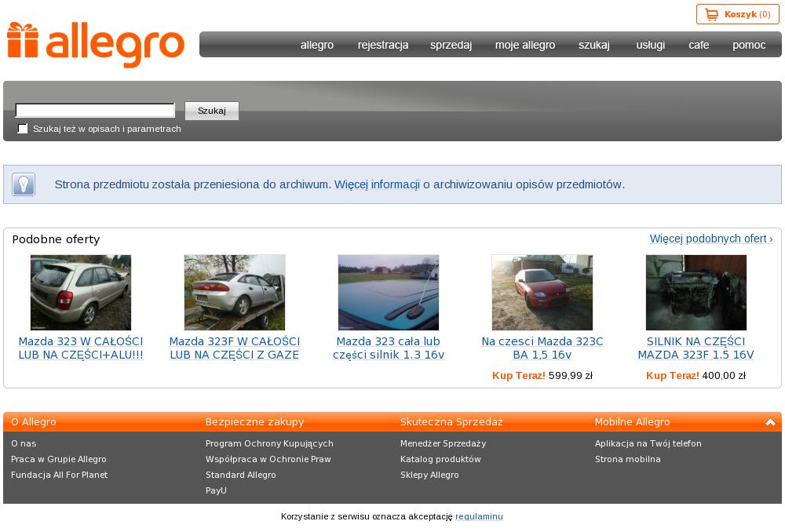Screen dimensions: 785x532
Task: Open Sklepy Allegro link
Action: 429,475
